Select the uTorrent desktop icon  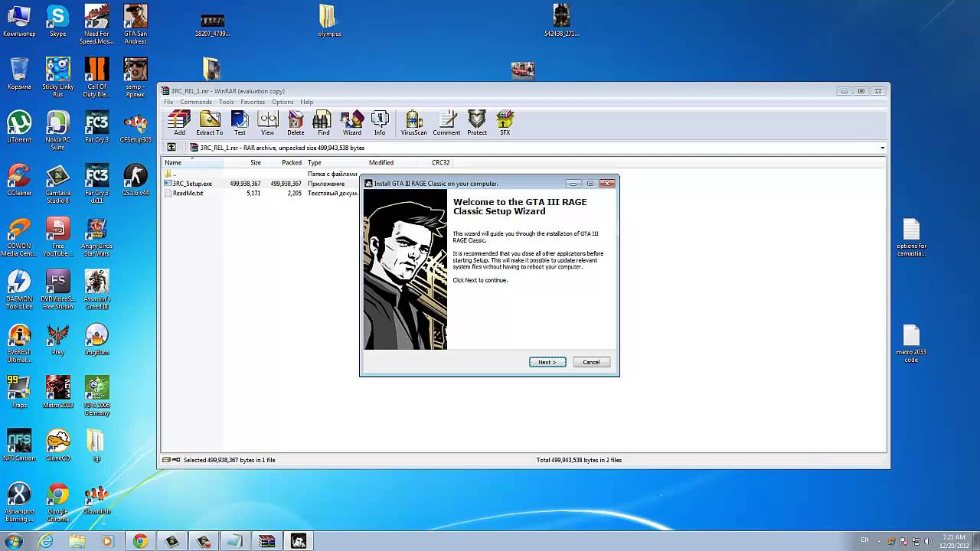point(19,126)
